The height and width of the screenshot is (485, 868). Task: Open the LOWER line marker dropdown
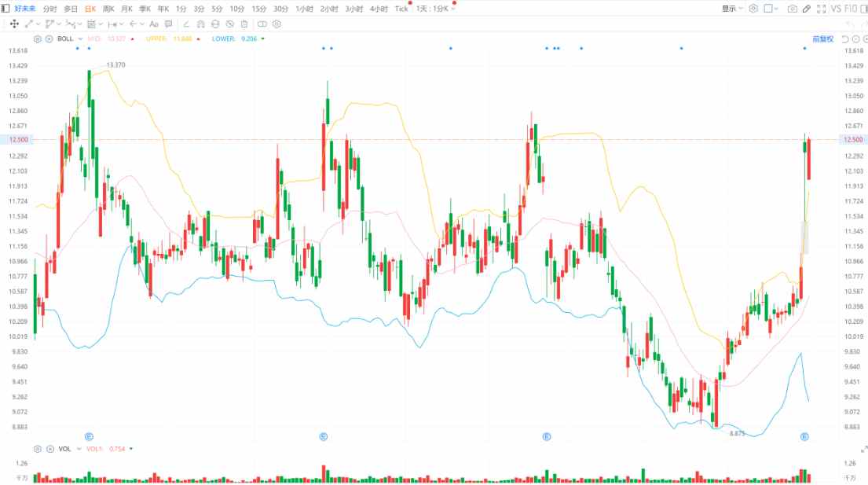point(263,39)
